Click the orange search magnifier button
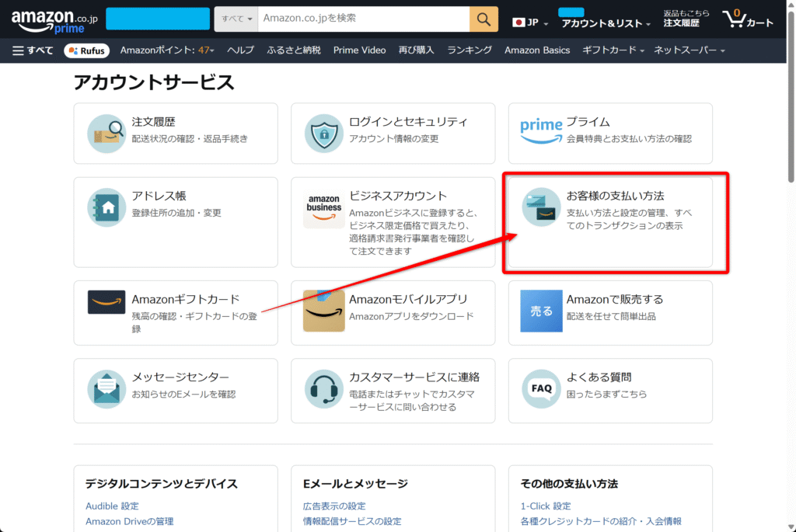This screenshot has width=796, height=532. [484, 19]
